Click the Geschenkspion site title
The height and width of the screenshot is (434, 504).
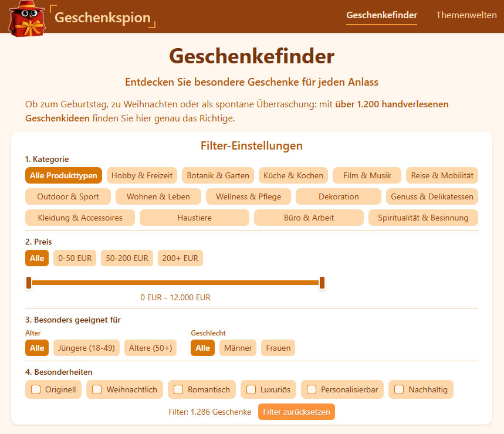coord(102,17)
